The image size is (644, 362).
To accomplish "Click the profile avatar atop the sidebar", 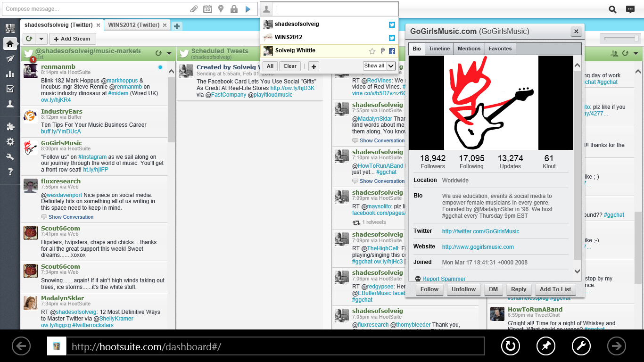I will point(10,28).
